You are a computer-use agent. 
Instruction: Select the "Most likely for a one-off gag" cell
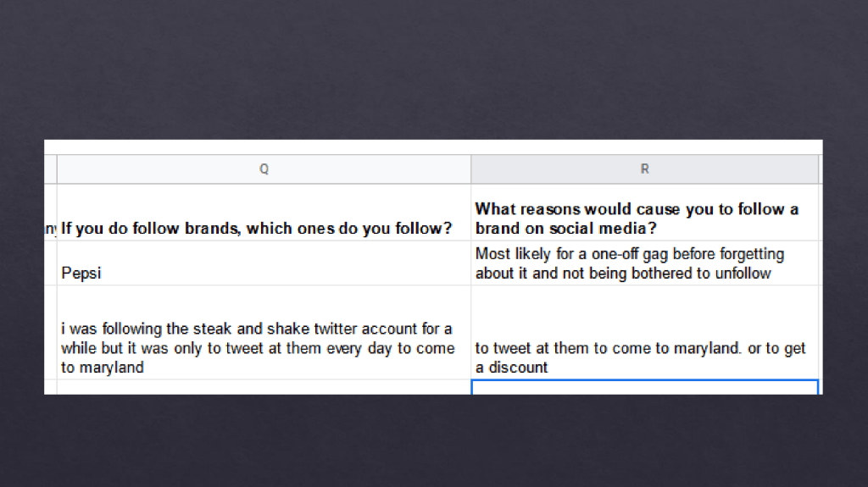(x=644, y=263)
